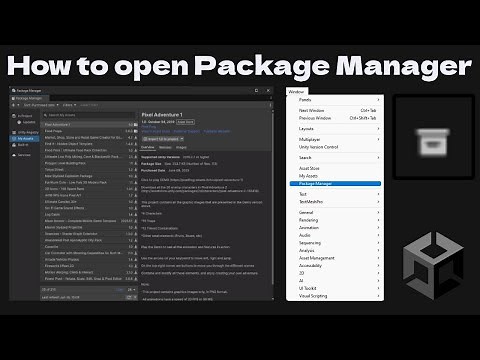Open the Sequencing submenu

click(x=335, y=243)
